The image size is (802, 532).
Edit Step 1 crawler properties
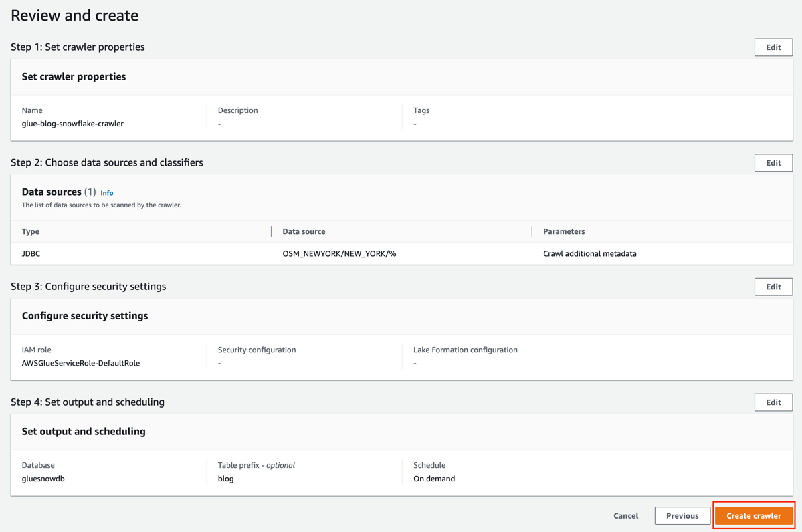pos(773,47)
